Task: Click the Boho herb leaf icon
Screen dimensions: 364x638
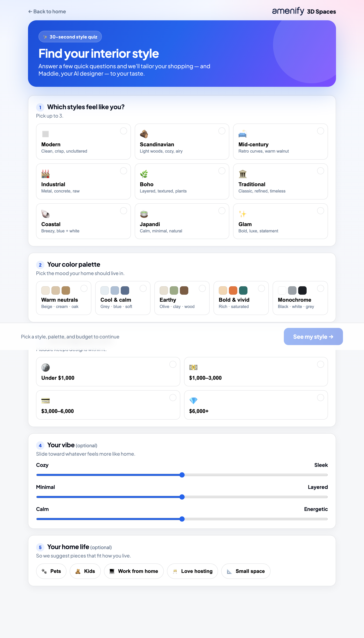Action: click(144, 174)
